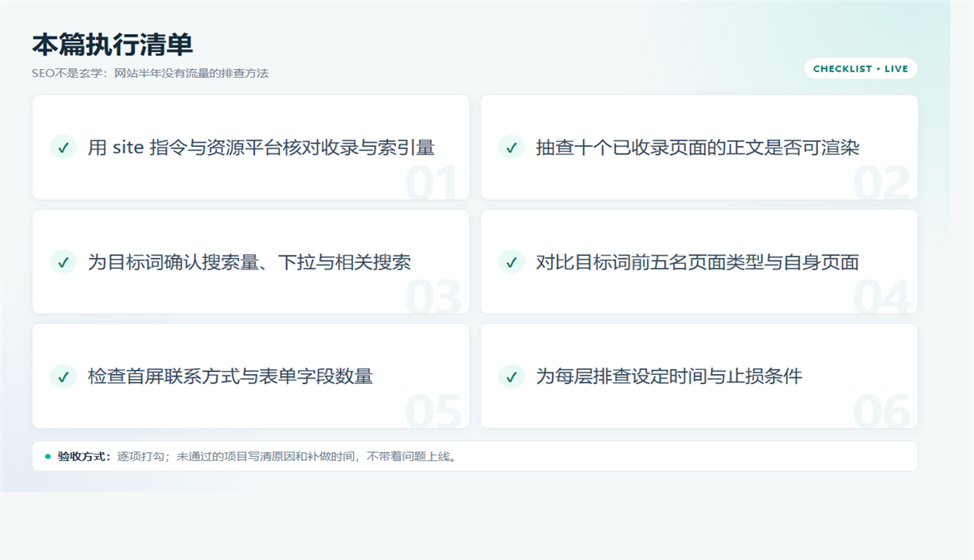Click green bullet dot before 验收方式
Image resolution: width=974 pixels, height=560 pixels.
click(48, 456)
